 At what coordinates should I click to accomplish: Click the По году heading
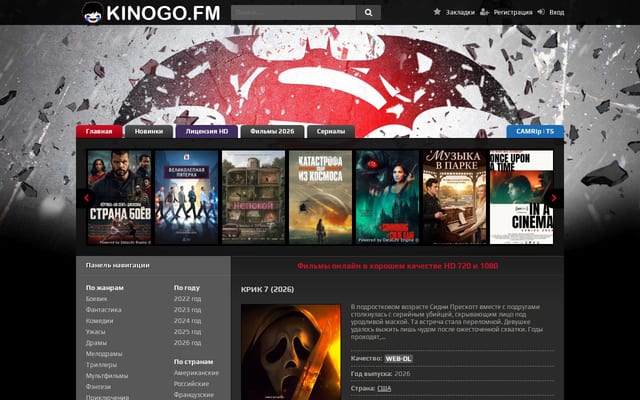tap(187, 288)
